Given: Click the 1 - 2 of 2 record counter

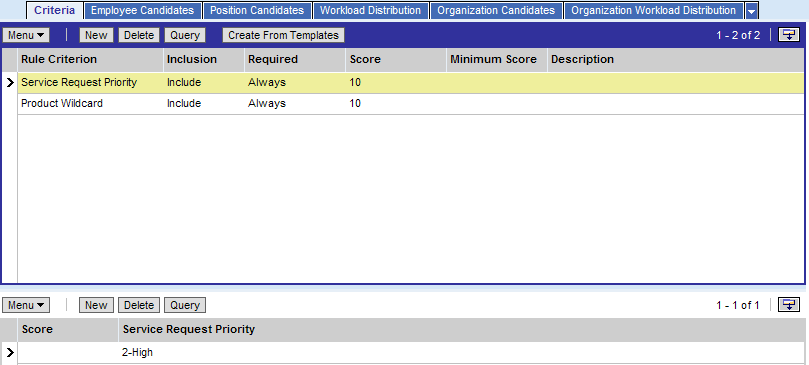Looking at the screenshot, I should point(738,35).
